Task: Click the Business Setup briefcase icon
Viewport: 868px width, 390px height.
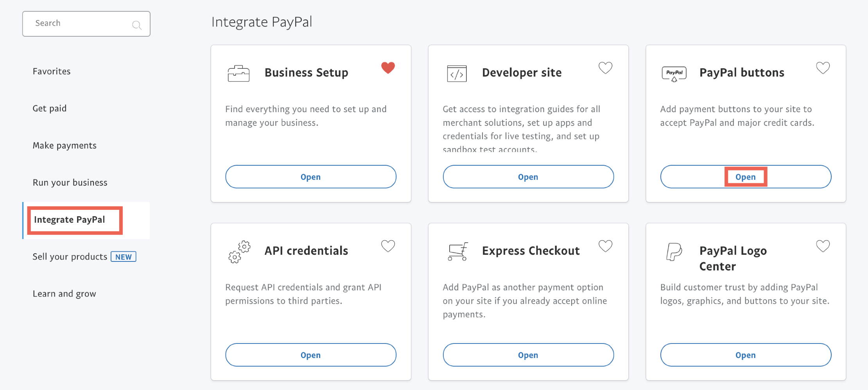Action: pos(239,73)
